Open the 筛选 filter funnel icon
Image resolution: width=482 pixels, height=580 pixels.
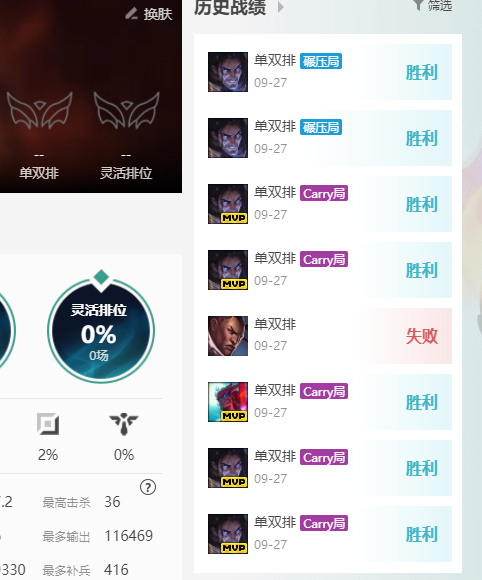pyautogui.click(x=418, y=4)
